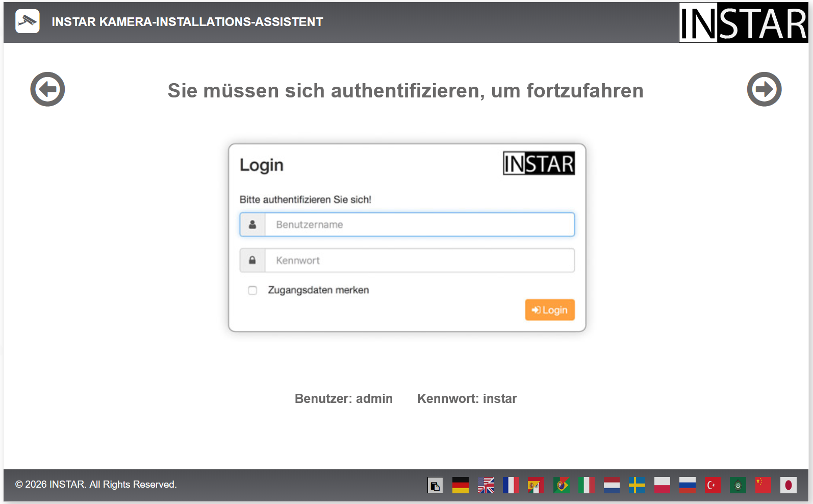Screen dimensions: 813x504
Task: Switch language with the German flag
Action: [461, 485]
